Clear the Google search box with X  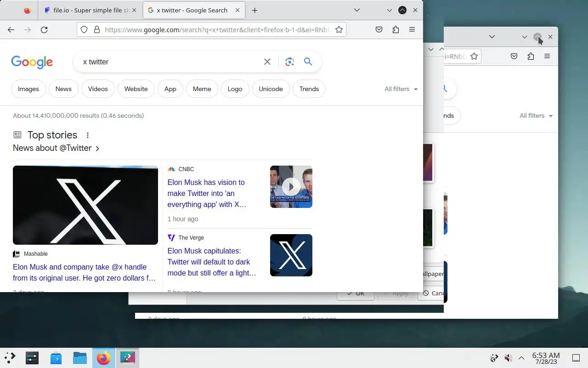point(267,62)
